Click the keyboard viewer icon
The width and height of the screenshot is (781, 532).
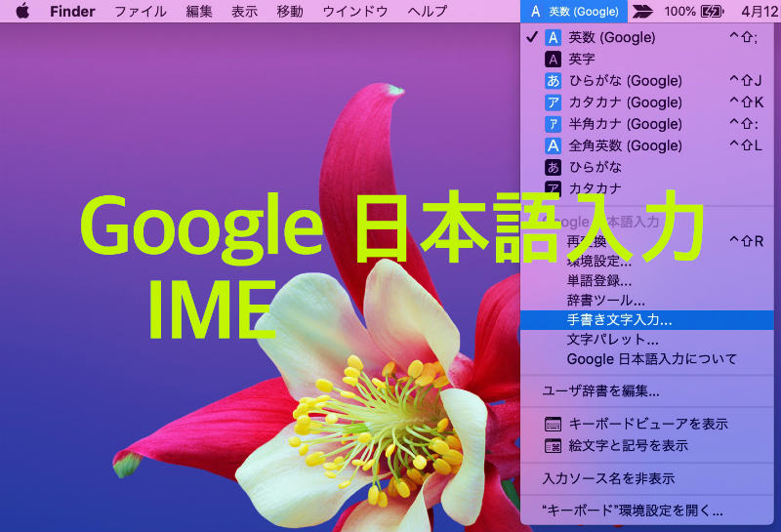click(x=553, y=424)
